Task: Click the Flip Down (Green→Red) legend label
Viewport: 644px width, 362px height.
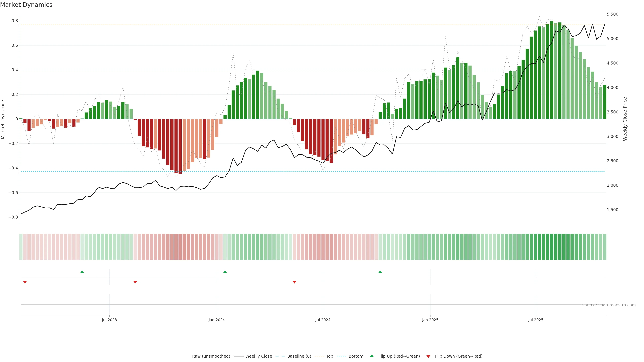Action: (459, 356)
